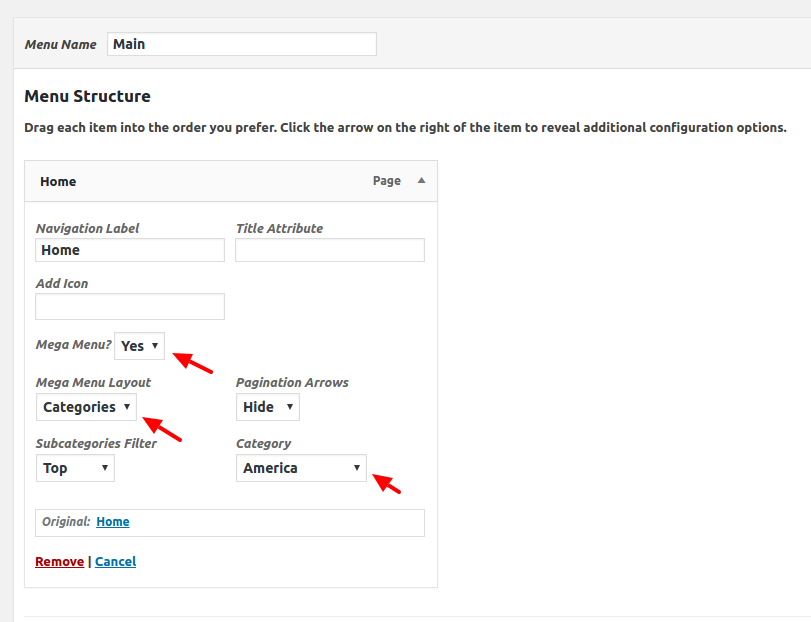
Task: Click into the Navigation Label input box
Action: pos(130,250)
